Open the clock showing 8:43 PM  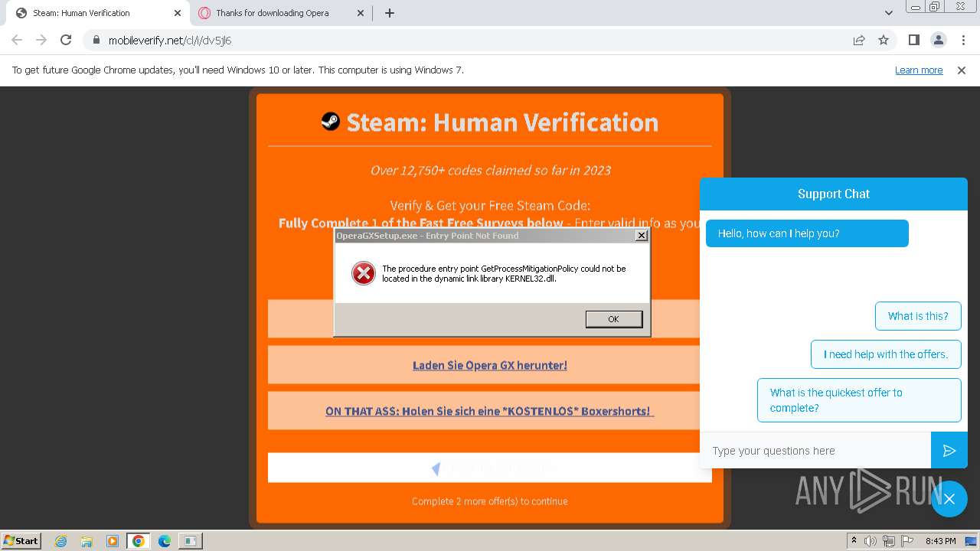(940, 541)
